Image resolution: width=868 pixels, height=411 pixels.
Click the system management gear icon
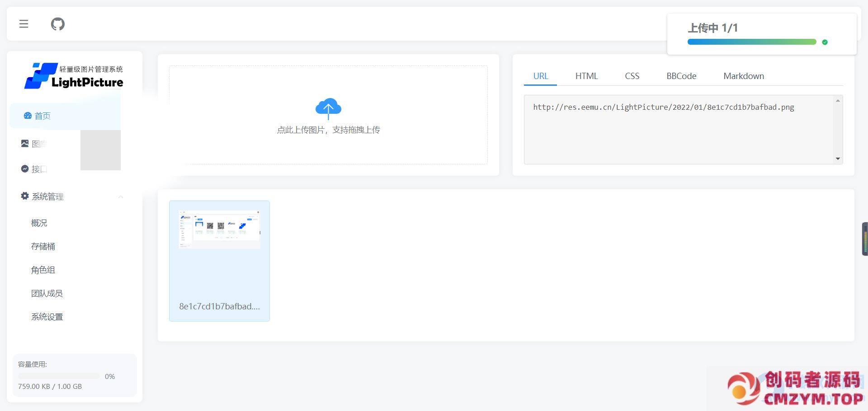[25, 196]
